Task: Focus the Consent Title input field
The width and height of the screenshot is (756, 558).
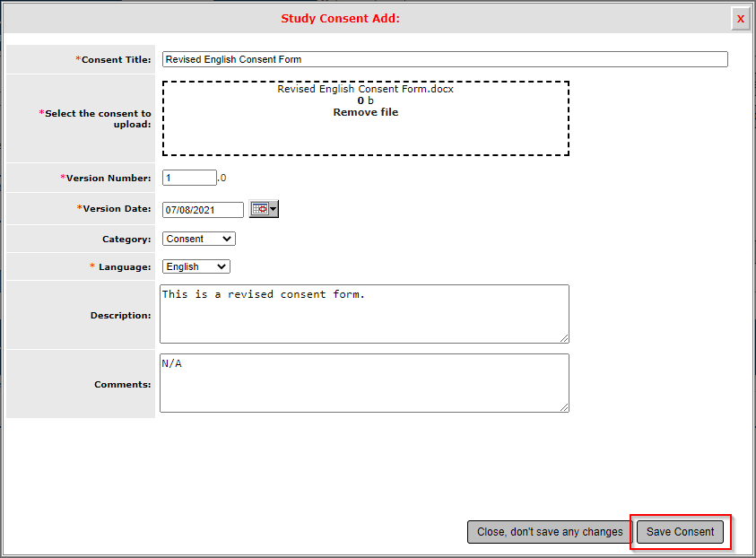Action: 445,59
